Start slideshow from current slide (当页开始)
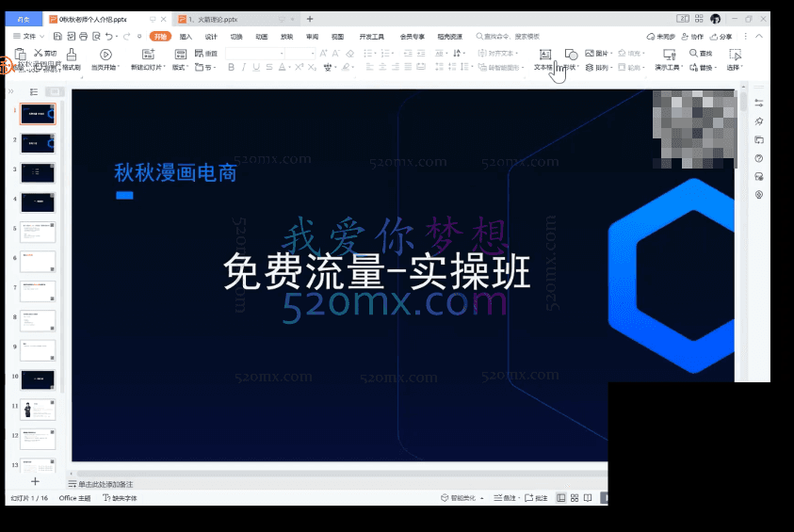Viewport: 794px width, 532px height. 105,56
